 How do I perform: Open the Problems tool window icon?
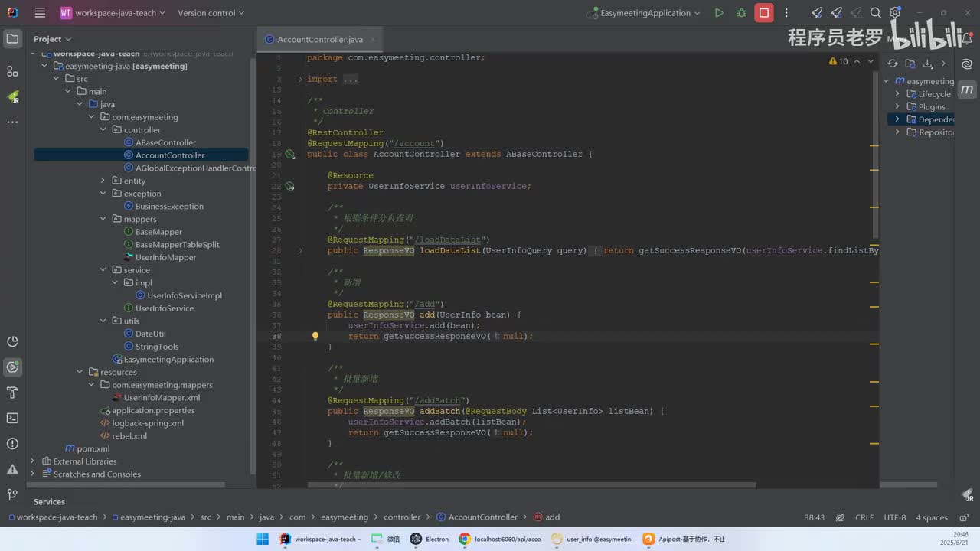tap(12, 444)
